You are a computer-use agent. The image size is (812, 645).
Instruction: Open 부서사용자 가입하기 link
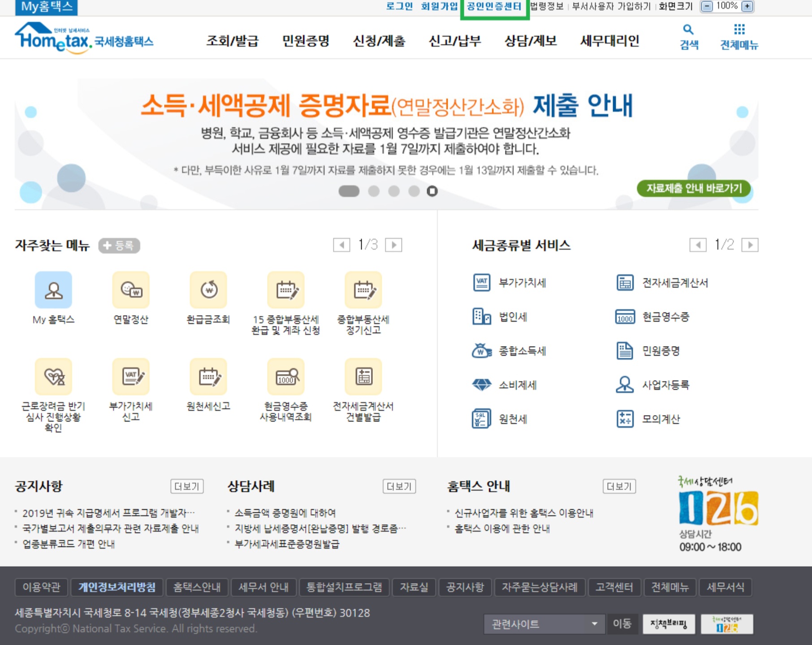[x=611, y=6]
